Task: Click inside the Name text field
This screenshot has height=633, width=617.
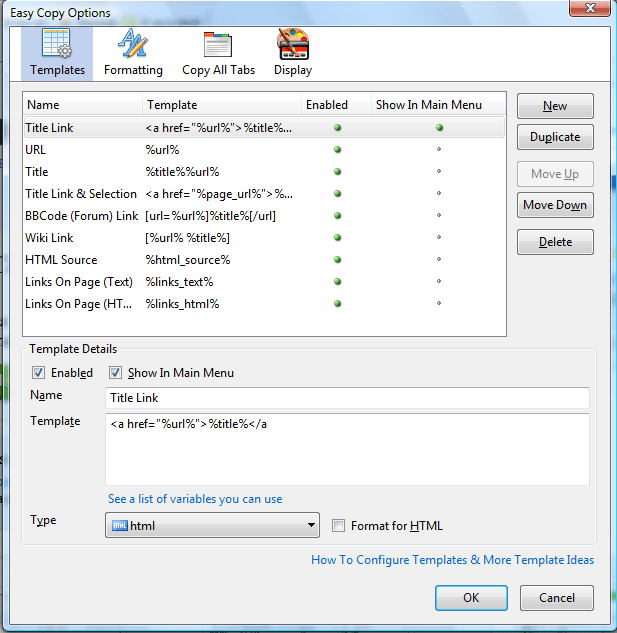Action: 347,397
